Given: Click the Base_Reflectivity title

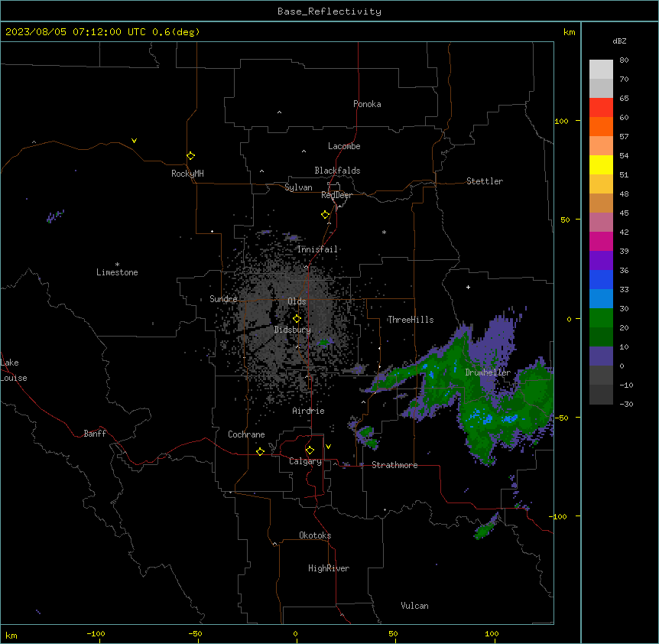Looking at the screenshot, I should coord(329,11).
